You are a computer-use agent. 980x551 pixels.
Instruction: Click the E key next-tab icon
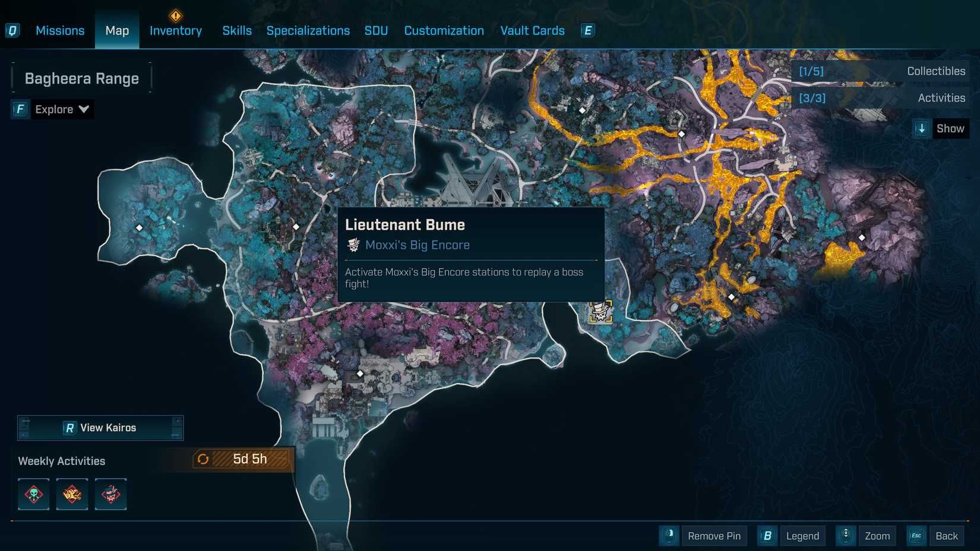pyautogui.click(x=587, y=30)
